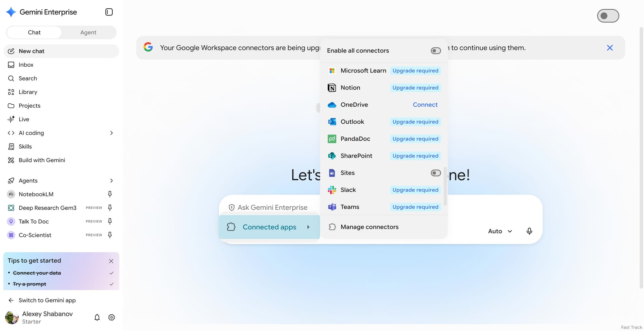Click the Notion connector icon
Image resolution: width=644 pixels, height=331 pixels.
[x=332, y=88]
